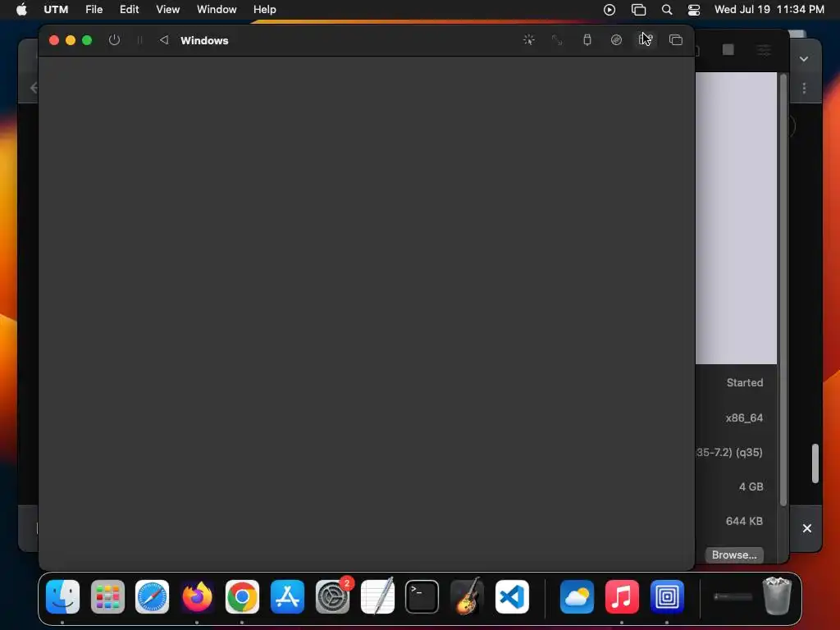This screenshot has width=840, height=630.
Task: Open the Help menu
Action: [x=265, y=10]
